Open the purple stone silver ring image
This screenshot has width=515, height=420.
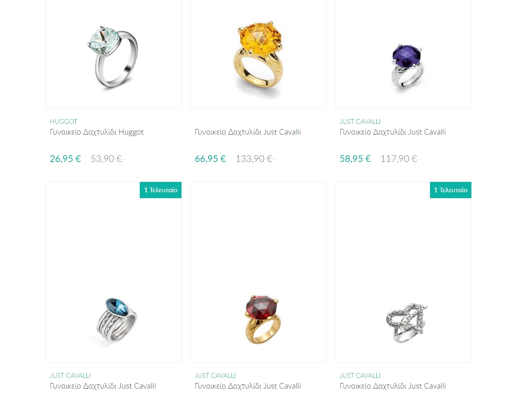[x=403, y=54]
